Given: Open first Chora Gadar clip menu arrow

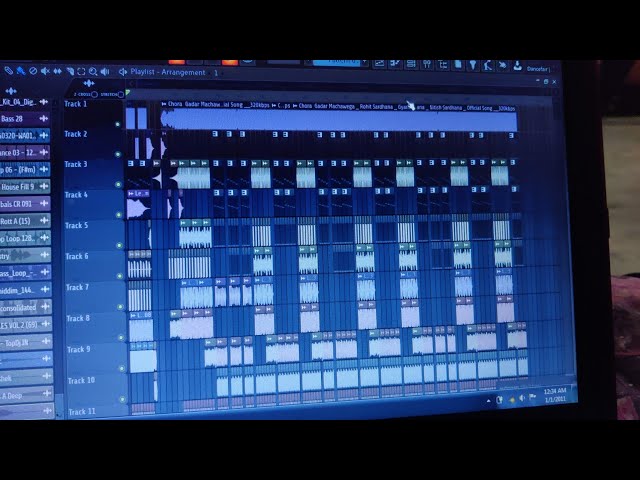Looking at the screenshot, I should coord(164,104).
